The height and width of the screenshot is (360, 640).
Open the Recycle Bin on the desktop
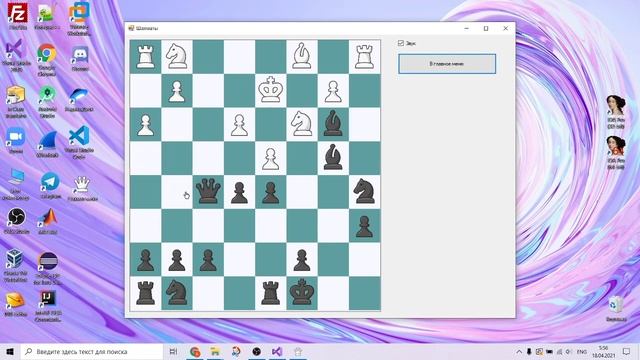615,309
